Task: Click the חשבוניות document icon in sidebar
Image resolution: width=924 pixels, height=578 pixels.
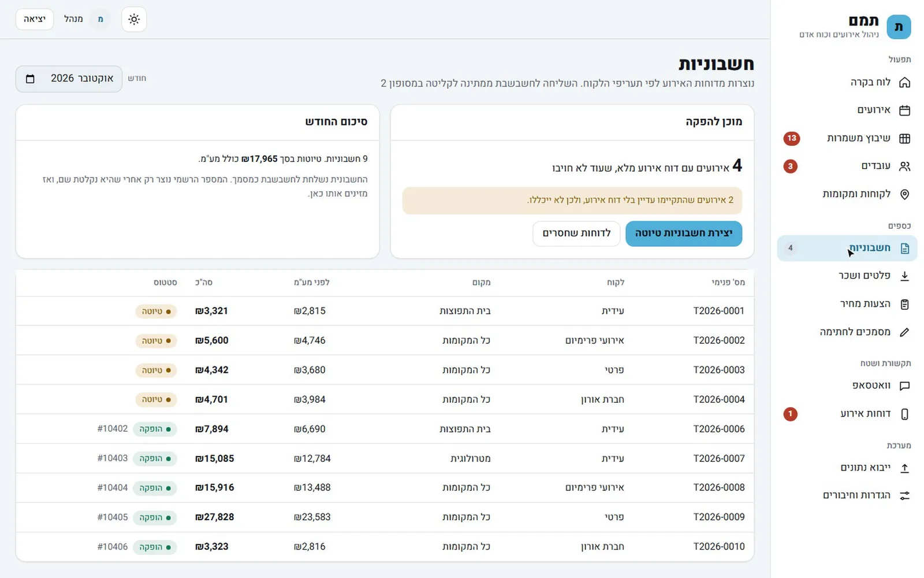Action: tap(904, 248)
